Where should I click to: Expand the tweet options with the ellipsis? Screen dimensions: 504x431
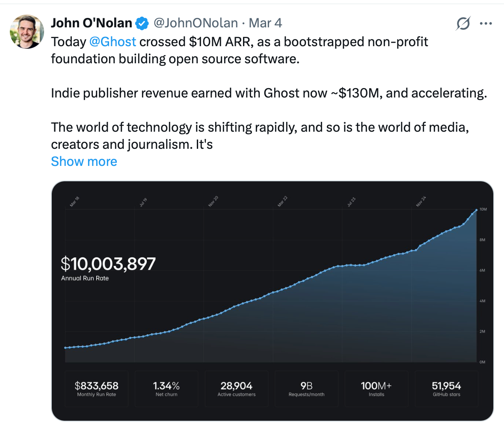[x=486, y=24]
